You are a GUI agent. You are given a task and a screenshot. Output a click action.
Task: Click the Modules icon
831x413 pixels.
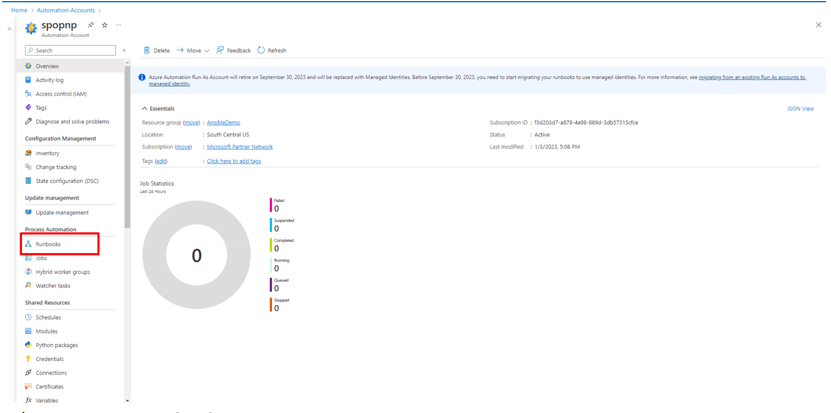29,331
